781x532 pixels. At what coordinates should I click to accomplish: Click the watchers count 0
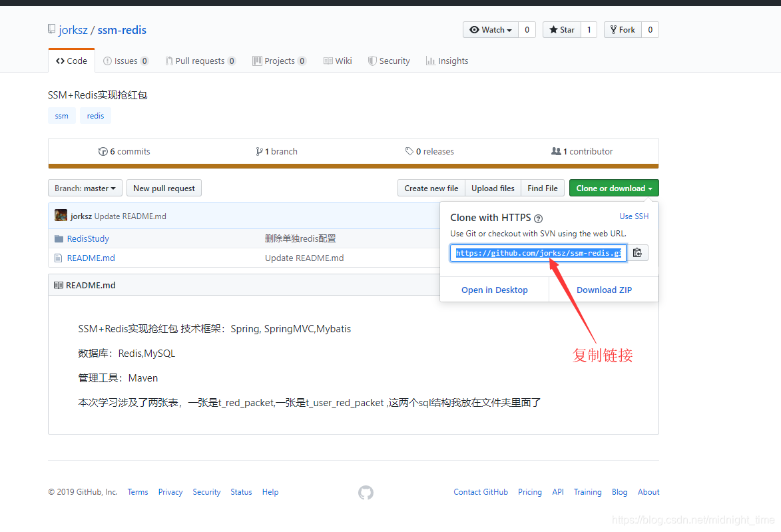coord(527,30)
